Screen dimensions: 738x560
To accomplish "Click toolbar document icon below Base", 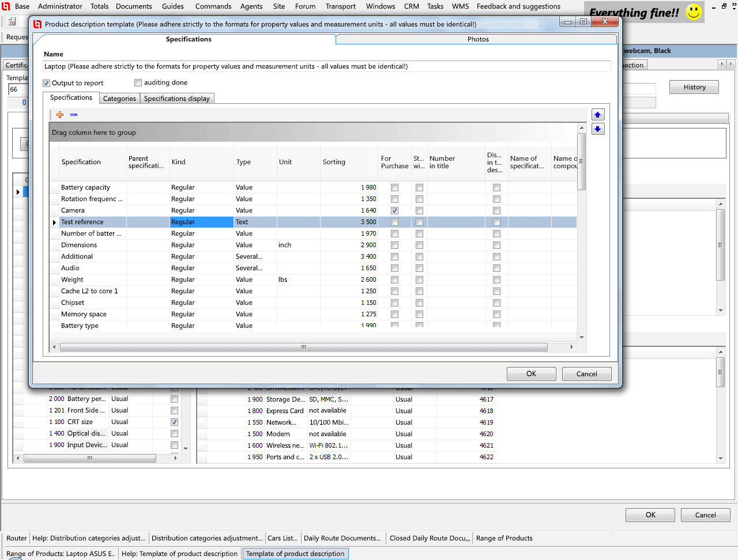I will (x=12, y=22).
